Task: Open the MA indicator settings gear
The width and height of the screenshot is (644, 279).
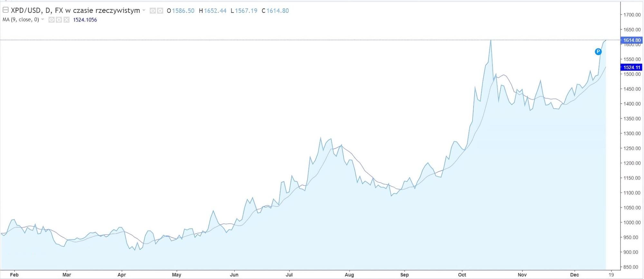Action: tap(59, 20)
